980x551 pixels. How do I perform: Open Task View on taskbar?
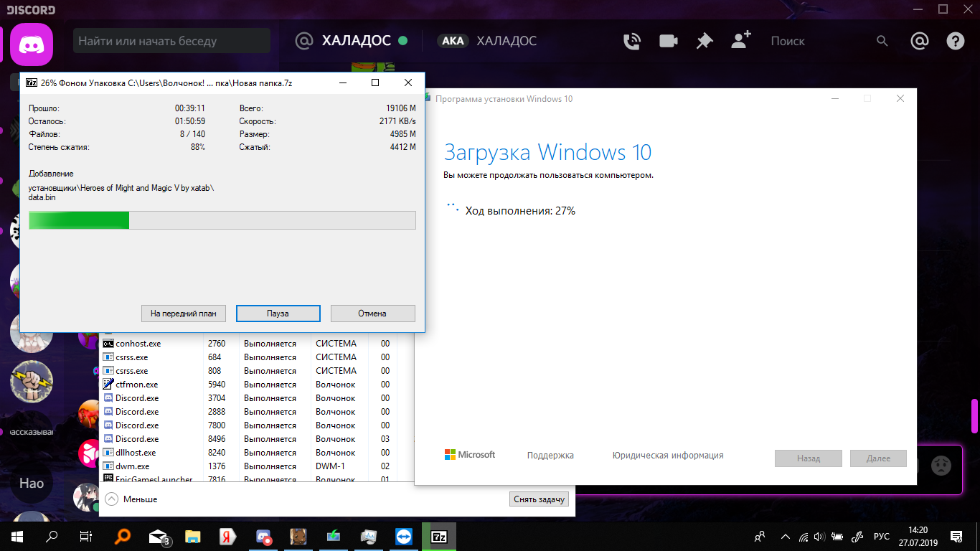pos(86,537)
